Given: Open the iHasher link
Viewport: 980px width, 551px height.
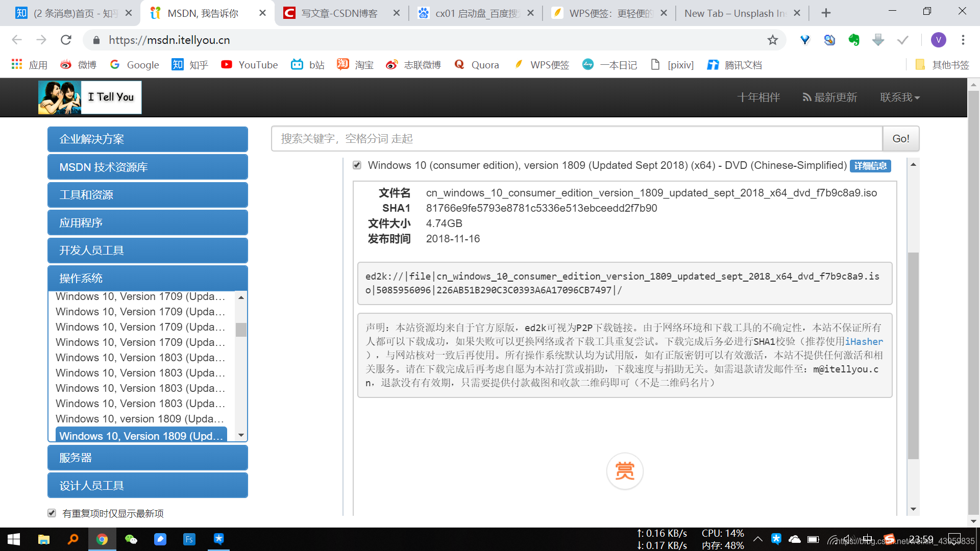Looking at the screenshot, I should 864,341.
